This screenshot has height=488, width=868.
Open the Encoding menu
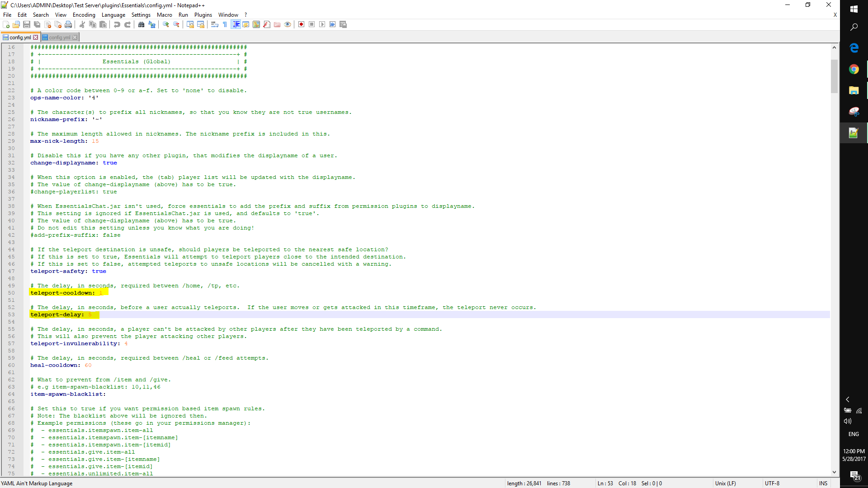(84, 15)
